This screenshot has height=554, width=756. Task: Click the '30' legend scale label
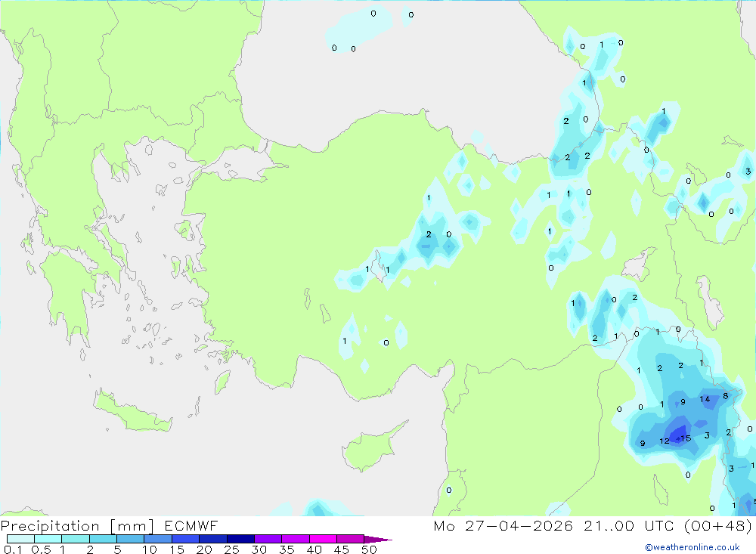tap(259, 549)
